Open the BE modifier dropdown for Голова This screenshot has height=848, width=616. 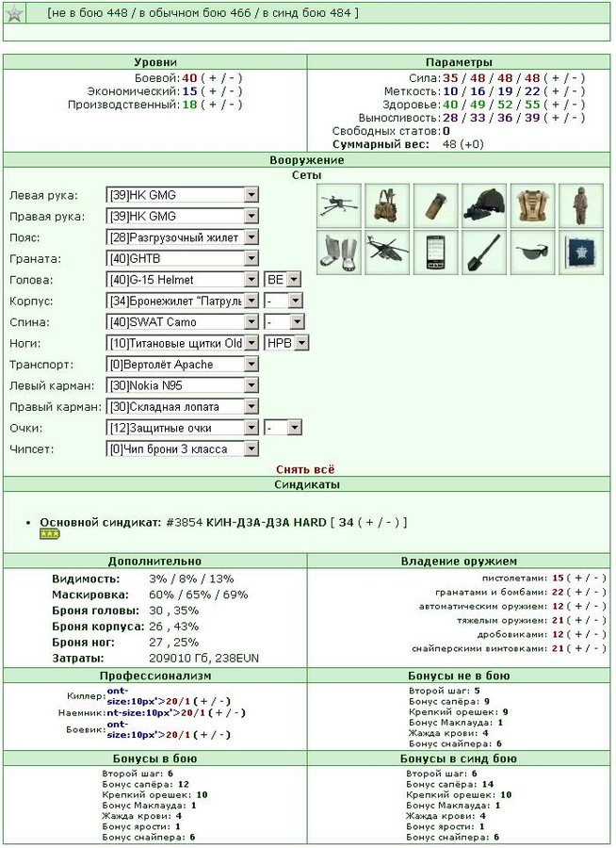(283, 279)
